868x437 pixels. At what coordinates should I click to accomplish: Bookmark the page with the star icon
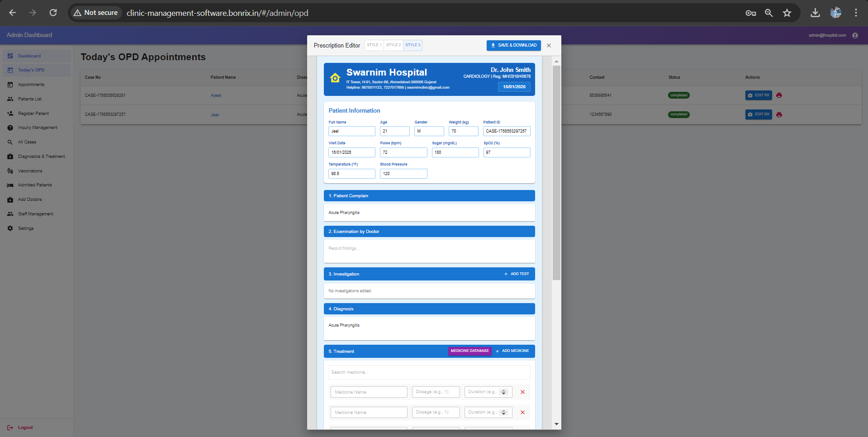pyautogui.click(x=787, y=13)
